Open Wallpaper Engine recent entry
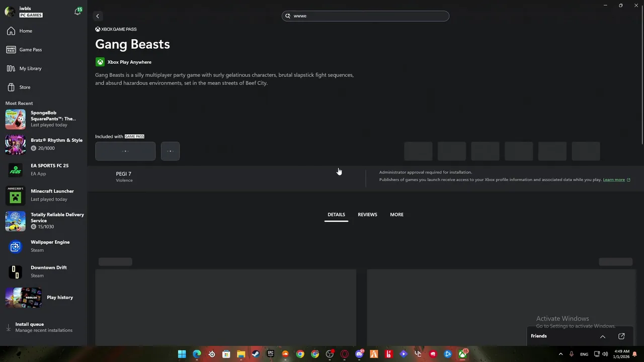This screenshot has width=644, height=362. pyautogui.click(x=44, y=246)
